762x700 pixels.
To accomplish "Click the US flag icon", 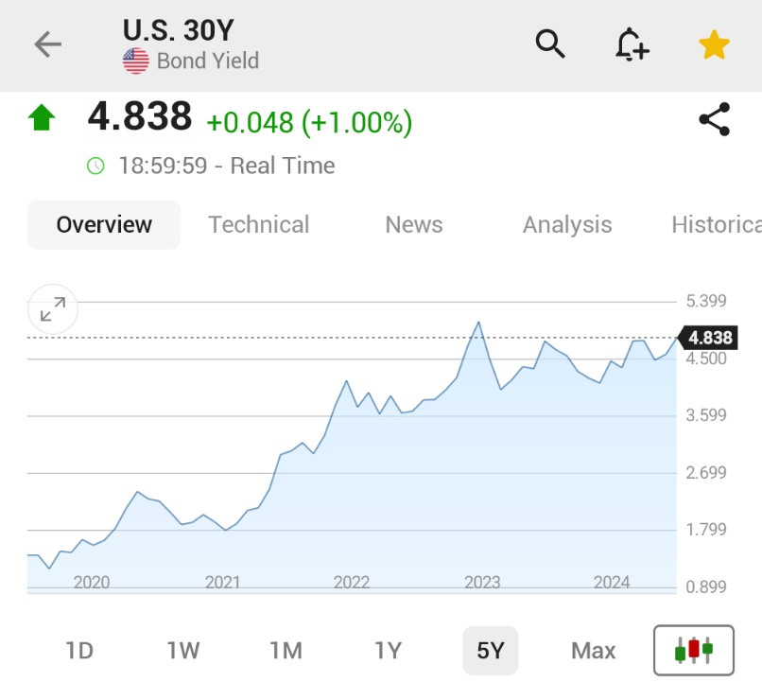I will coord(136,61).
